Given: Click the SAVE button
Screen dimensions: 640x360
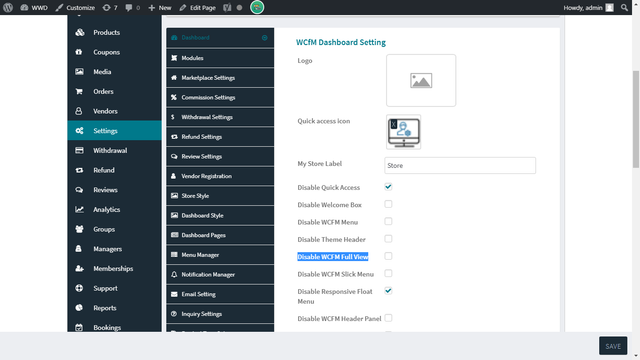Looking at the screenshot, I should pos(613,346).
